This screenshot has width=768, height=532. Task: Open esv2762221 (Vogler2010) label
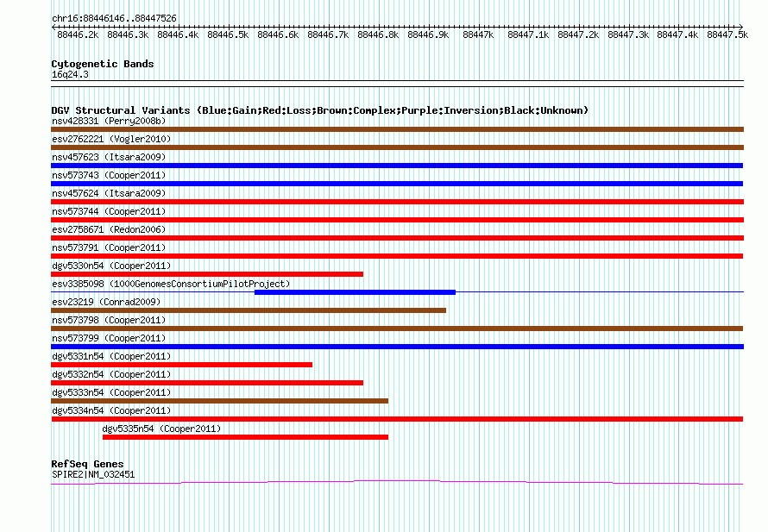(x=111, y=139)
